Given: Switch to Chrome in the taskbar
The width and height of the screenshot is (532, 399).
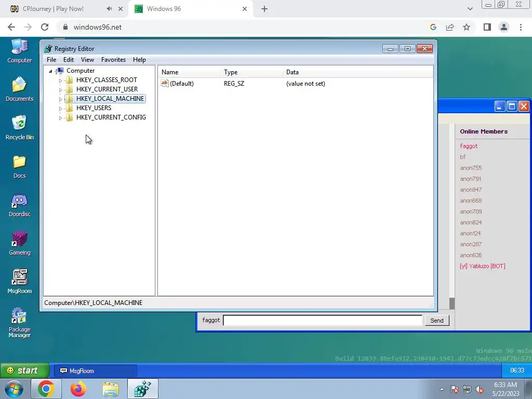Looking at the screenshot, I should coord(46,389).
